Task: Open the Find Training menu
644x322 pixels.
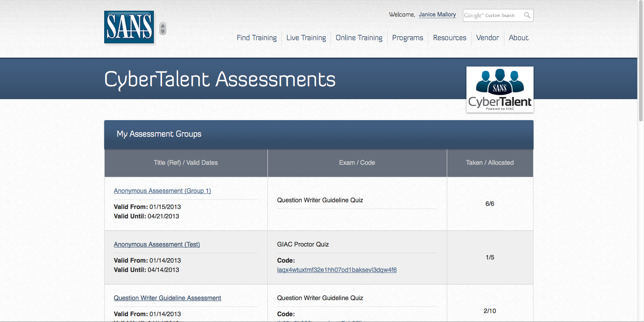Action: [256, 38]
